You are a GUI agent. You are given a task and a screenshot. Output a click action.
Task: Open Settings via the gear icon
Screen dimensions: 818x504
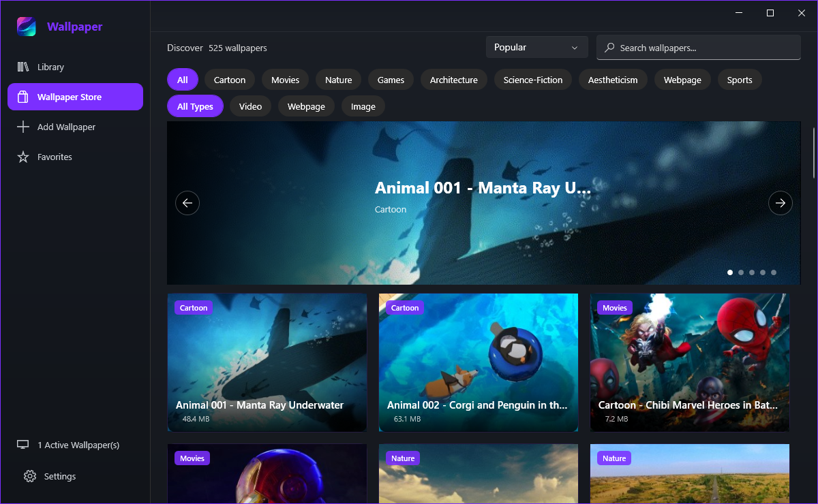pyautogui.click(x=30, y=476)
